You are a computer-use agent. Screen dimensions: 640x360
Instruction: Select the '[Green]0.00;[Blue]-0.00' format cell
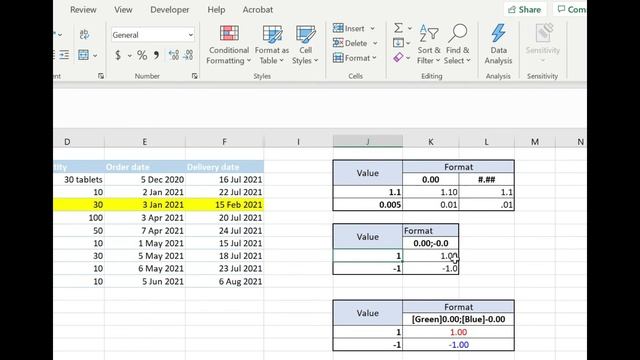[458, 319]
